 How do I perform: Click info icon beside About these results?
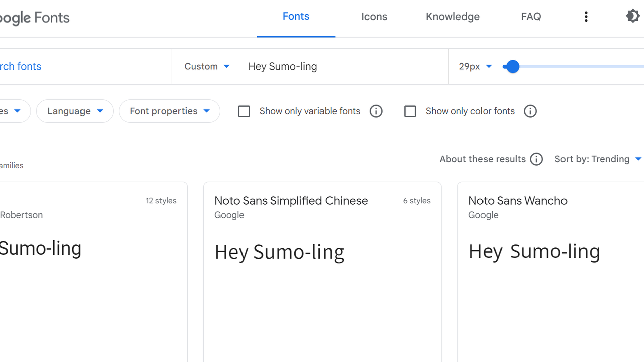pyautogui.click(x=536, y=159)
